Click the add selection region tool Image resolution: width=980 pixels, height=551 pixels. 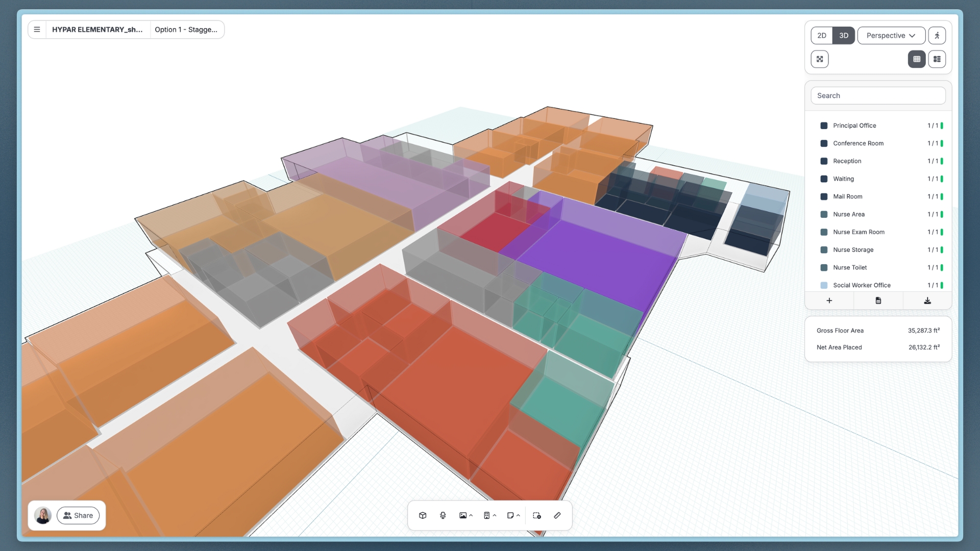[537, 515]
